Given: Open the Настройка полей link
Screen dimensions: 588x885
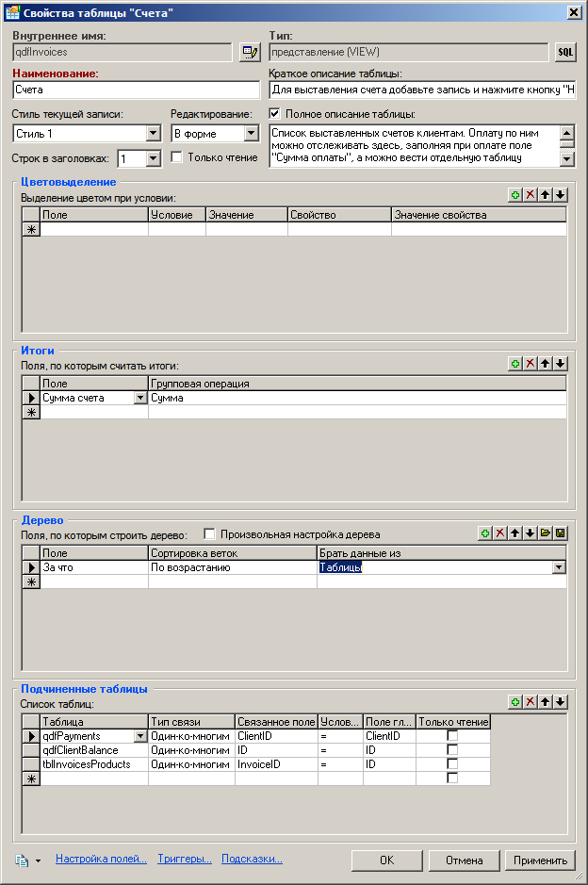Looking at the screenshot, I should 101,859.
